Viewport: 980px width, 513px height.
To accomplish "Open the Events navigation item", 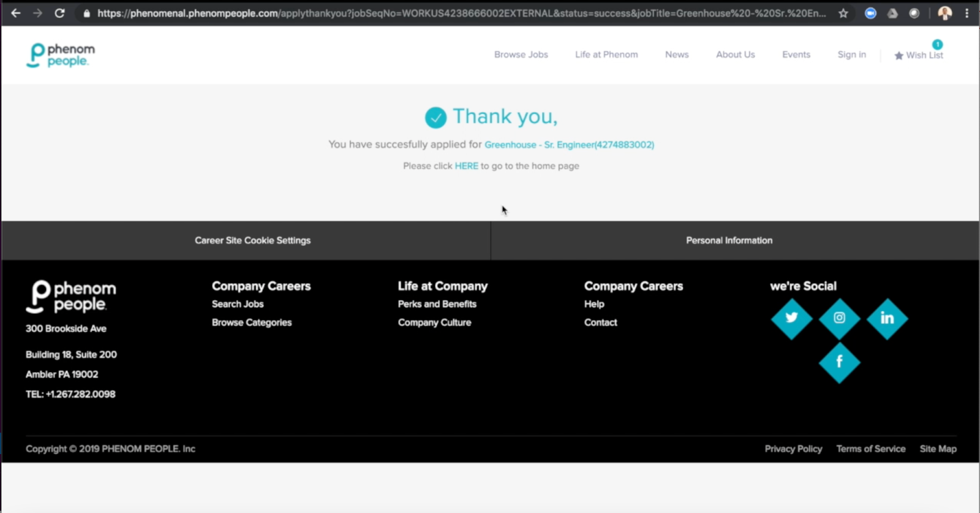I will (796, 55).
